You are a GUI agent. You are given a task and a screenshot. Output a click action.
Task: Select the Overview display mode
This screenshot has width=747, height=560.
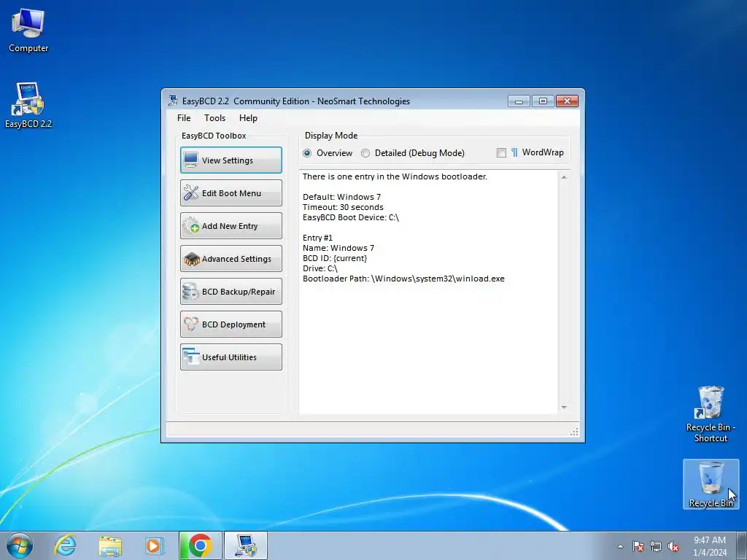tap(307, 153)
